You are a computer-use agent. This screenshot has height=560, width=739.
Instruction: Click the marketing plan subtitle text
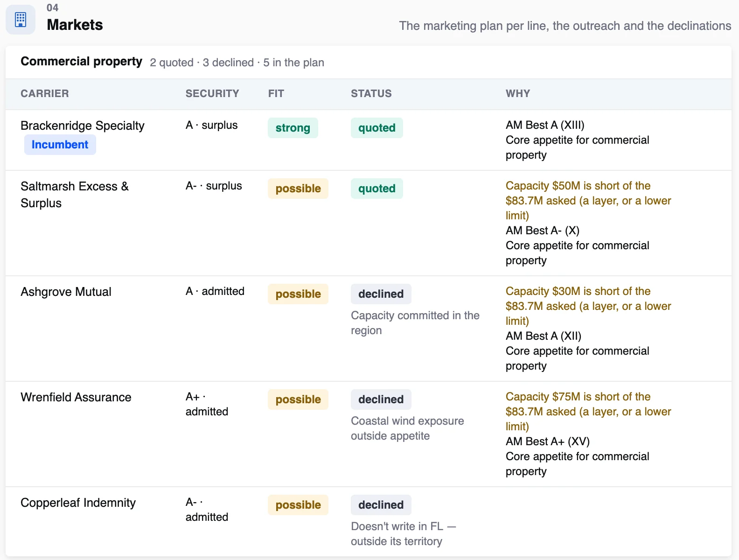click(565, 26)
